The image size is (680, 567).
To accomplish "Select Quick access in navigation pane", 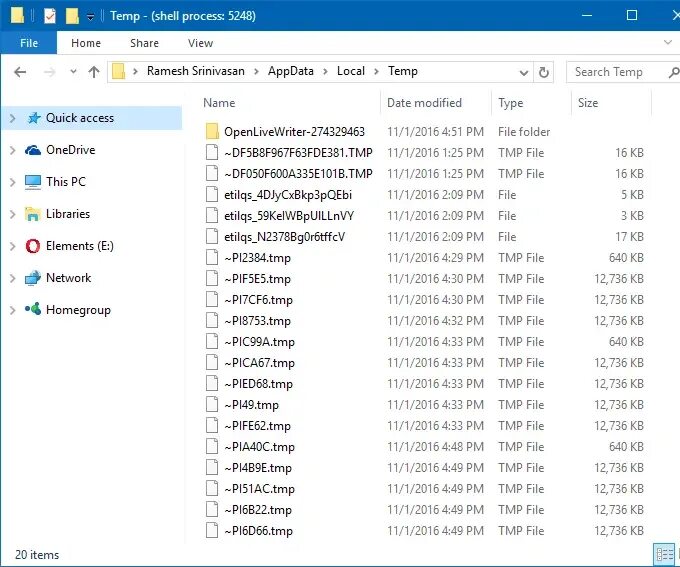I will (80, 118).
